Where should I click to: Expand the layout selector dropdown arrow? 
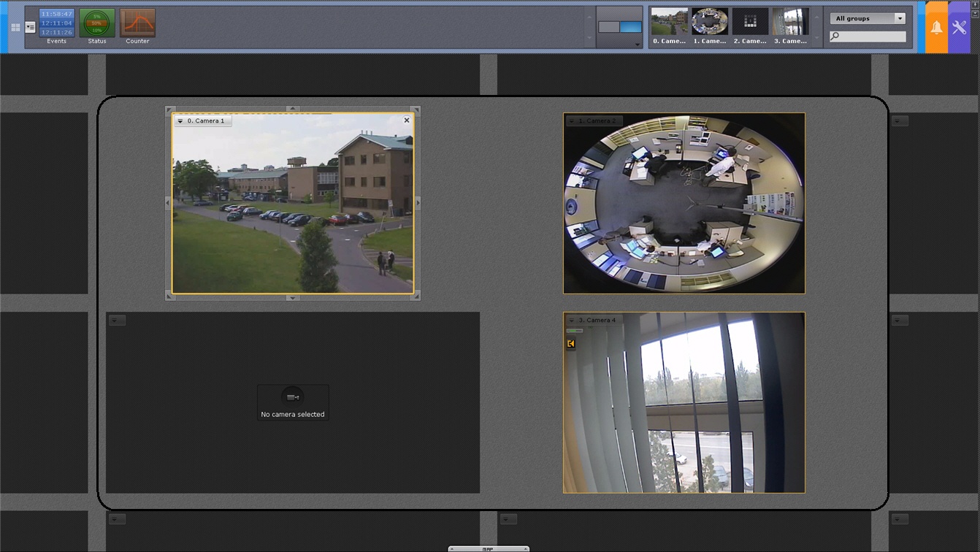pyautogui.click(x=637, y=45)
